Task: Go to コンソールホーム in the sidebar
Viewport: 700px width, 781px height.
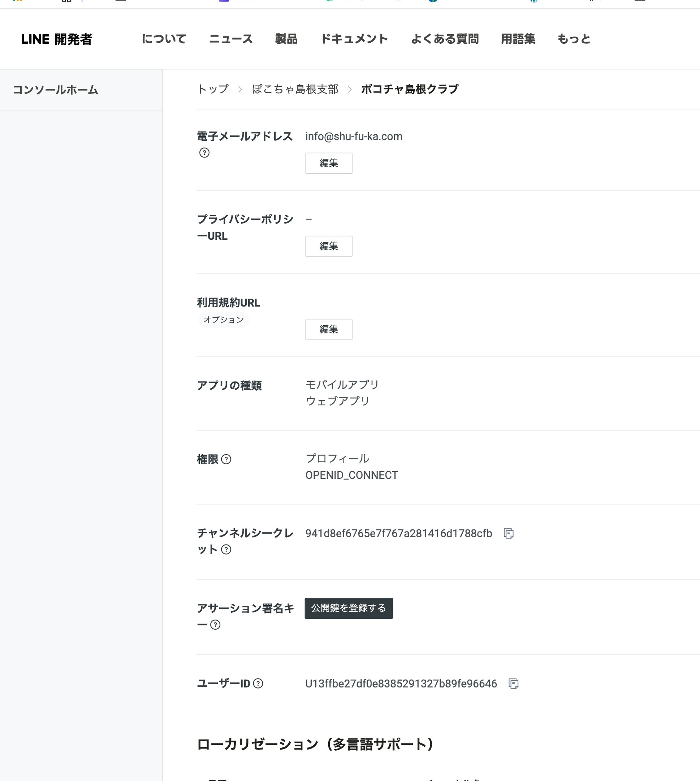Action: [55, 90]
